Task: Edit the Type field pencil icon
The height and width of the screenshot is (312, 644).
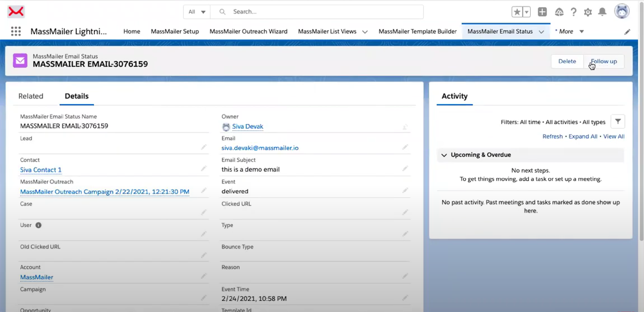Action: [x=405, y=234]
